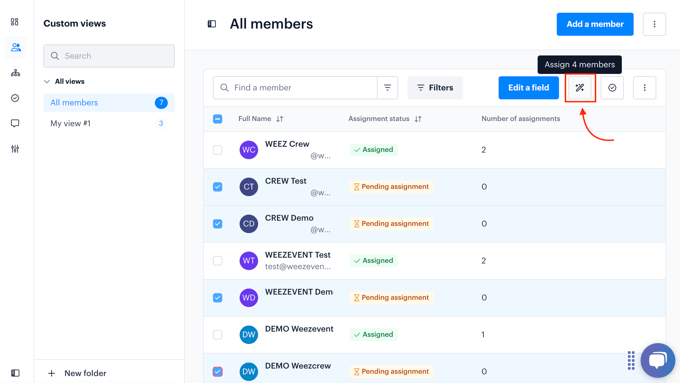Open the table toolbar three-dot menu

click(644, 88)
